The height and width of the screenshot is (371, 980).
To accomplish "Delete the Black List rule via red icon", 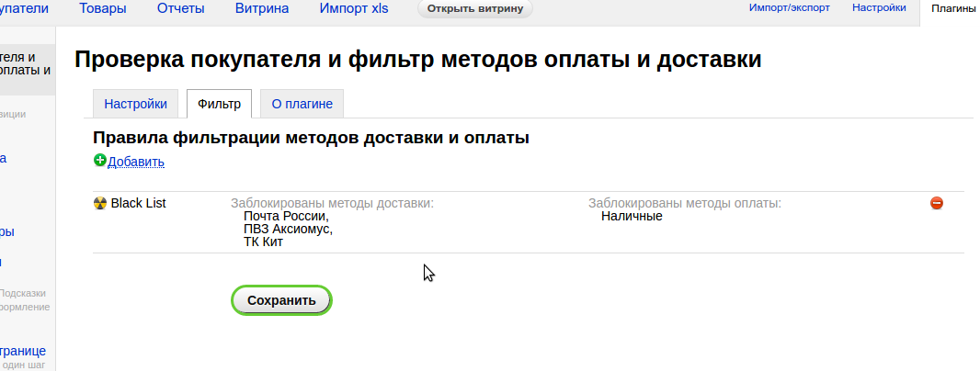I will 936,203.
